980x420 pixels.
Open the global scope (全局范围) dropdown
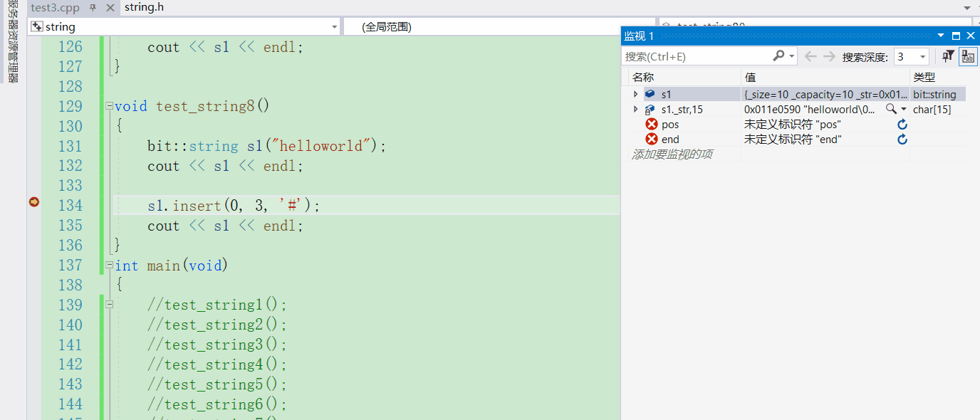point(499,27)
